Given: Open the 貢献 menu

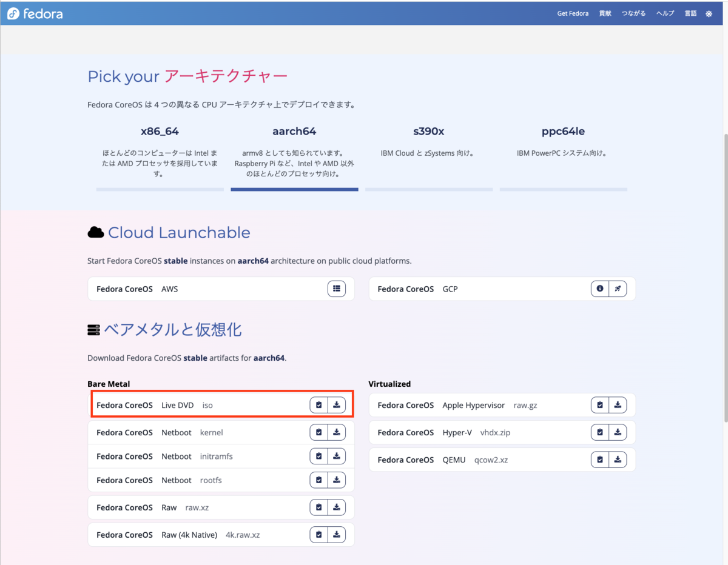Looking at the screenshot, I should [605, 13].
